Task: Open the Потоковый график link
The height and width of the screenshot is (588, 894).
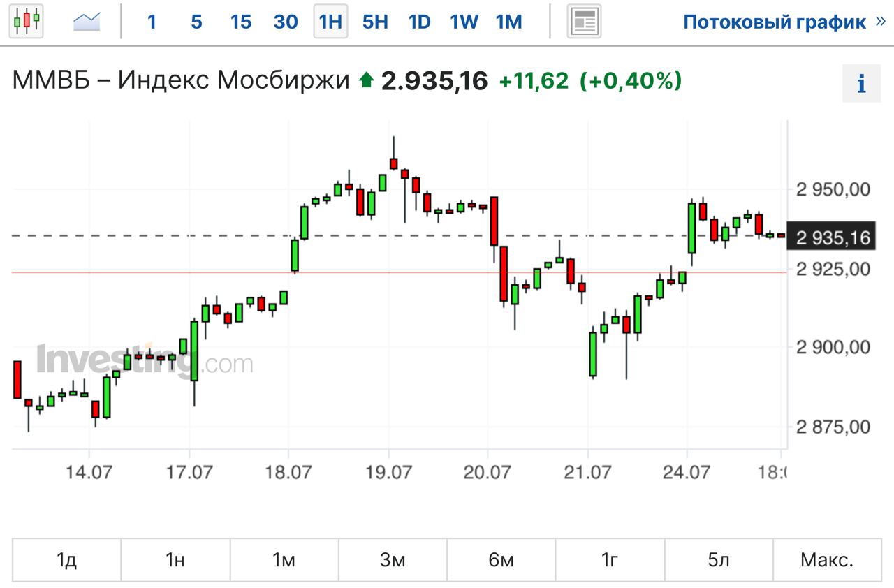Action: click(x=774, y=22)
